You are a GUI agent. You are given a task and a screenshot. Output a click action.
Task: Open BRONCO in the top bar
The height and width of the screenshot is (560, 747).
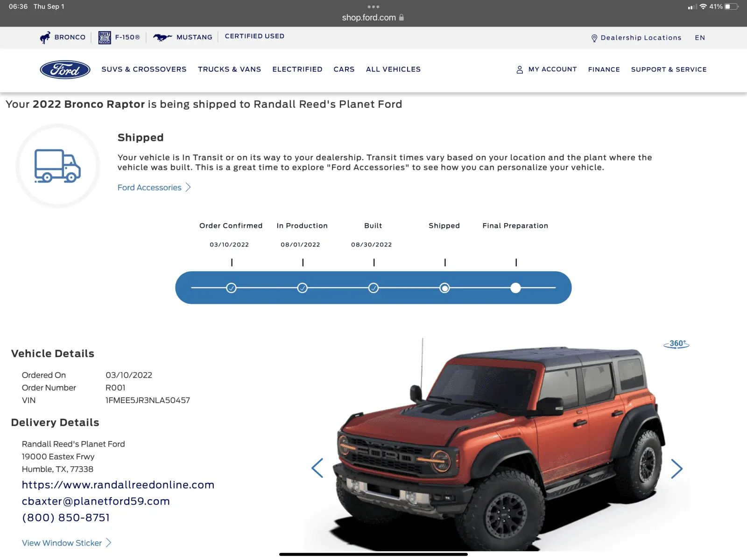coord(70,37)
